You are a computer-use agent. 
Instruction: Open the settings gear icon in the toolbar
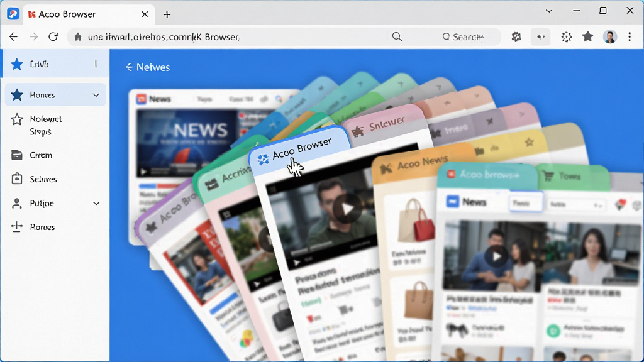coord(567,37)
